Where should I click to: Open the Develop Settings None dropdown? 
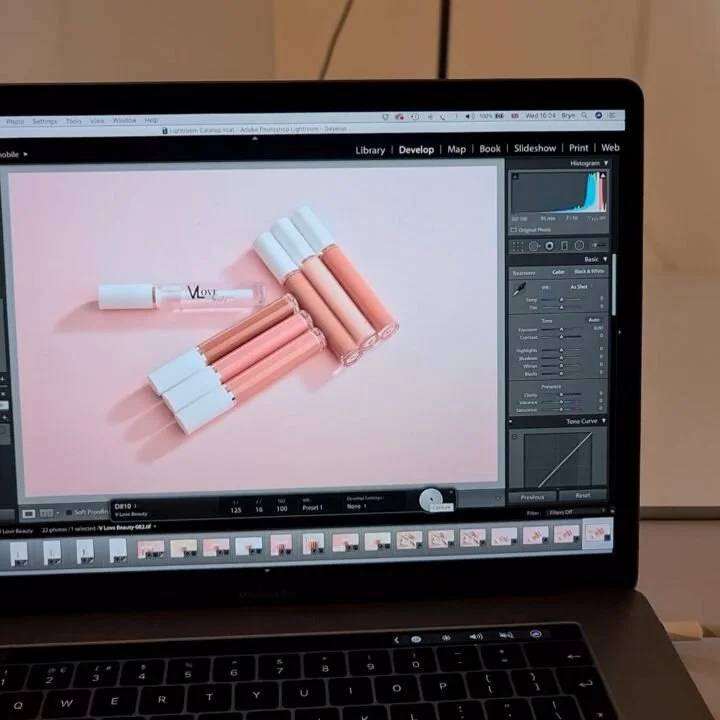click(356, 506)
